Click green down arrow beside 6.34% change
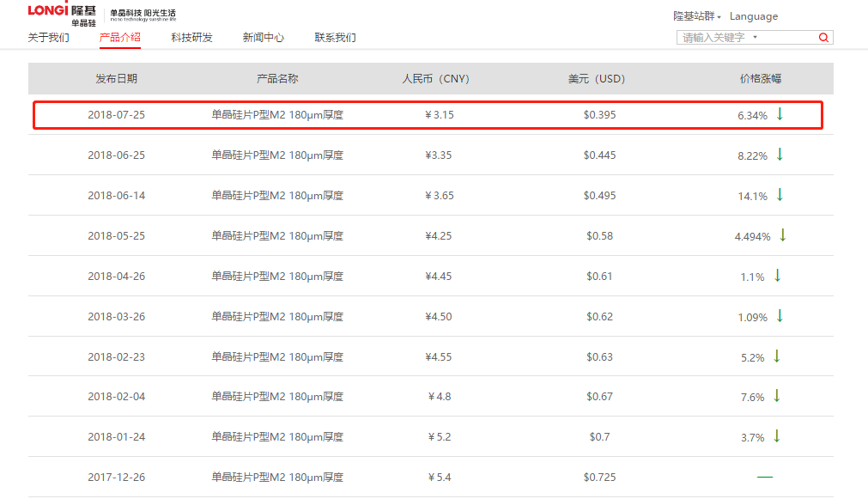The height and width of the screenshot is (499, 868). point(780,114)
